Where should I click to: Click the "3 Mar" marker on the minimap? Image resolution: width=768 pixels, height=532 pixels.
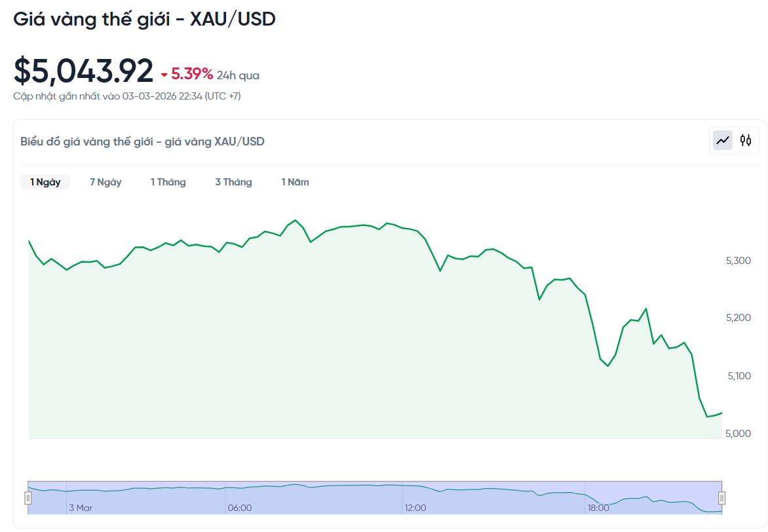[x=80, y=507]
